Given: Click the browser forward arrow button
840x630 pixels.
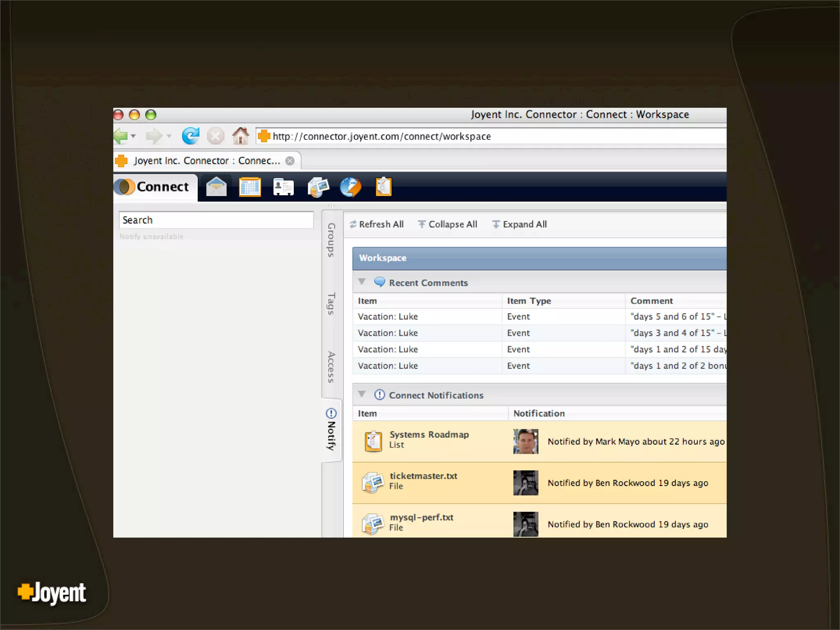Looking at the screenshot, I should point(154,136).
